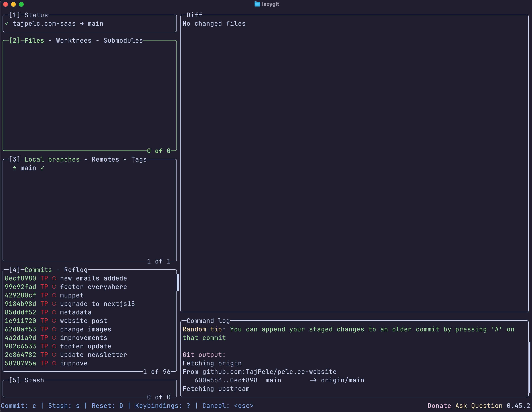Click 'No changed files' text in Diff
The height and width of the screenshot is (412, 532).
click(x=214, y=24)
